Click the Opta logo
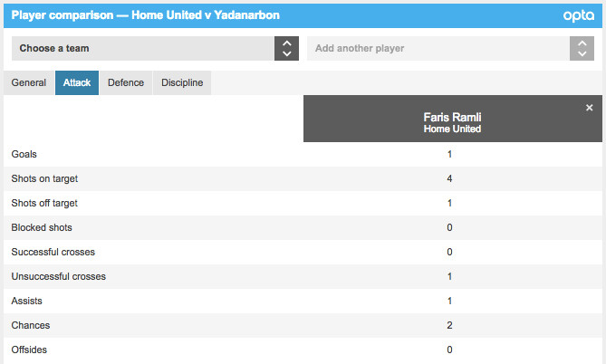Screen dimensions: 606x364 [x=579, y=16]
